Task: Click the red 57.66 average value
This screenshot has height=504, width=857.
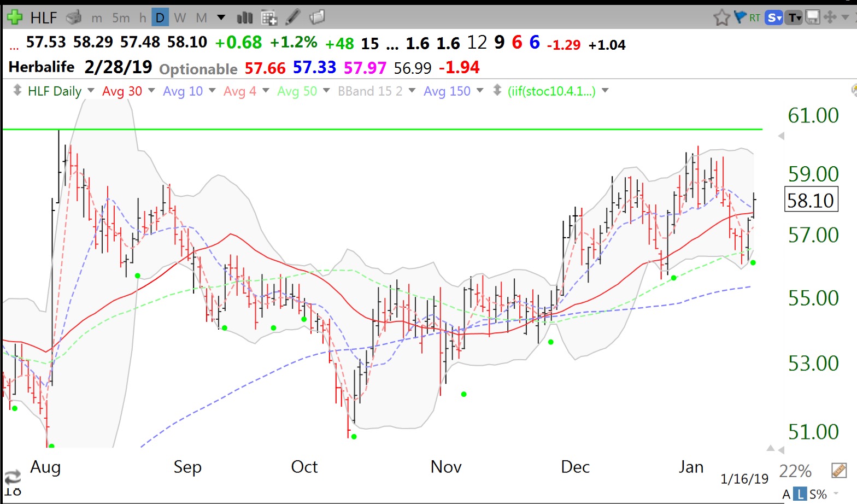Action: 265,68
